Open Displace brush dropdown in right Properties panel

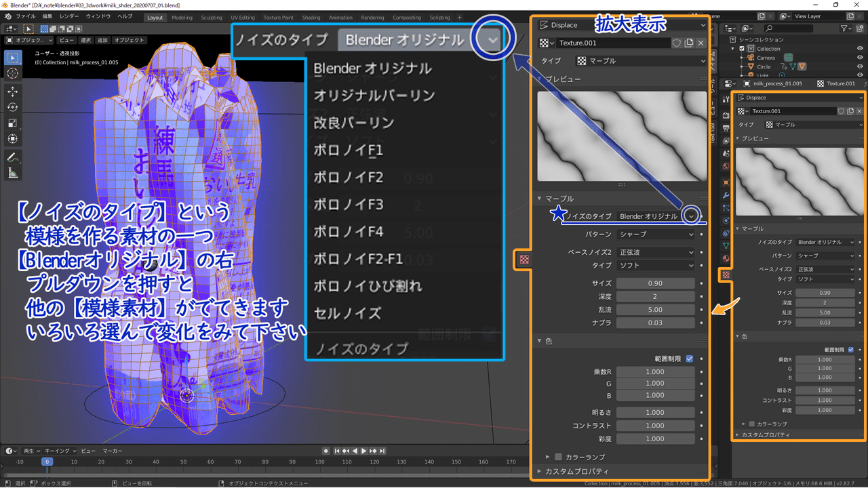[801, 98]
